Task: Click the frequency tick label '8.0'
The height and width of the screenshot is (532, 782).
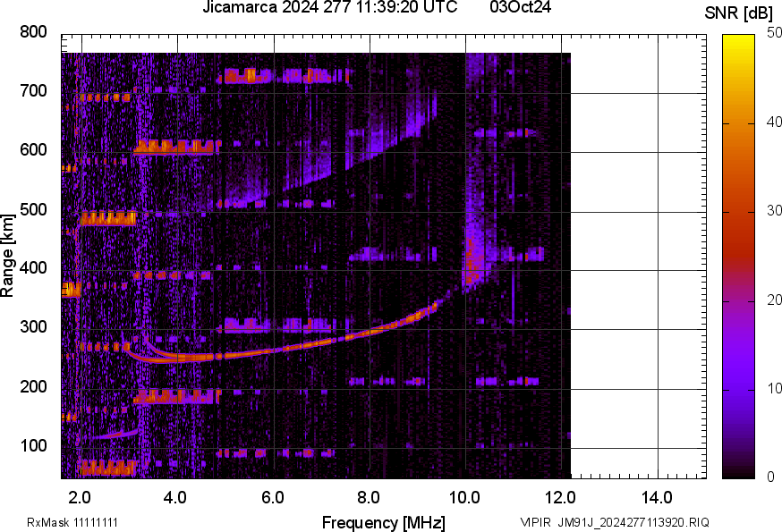Action: (368, 497)
